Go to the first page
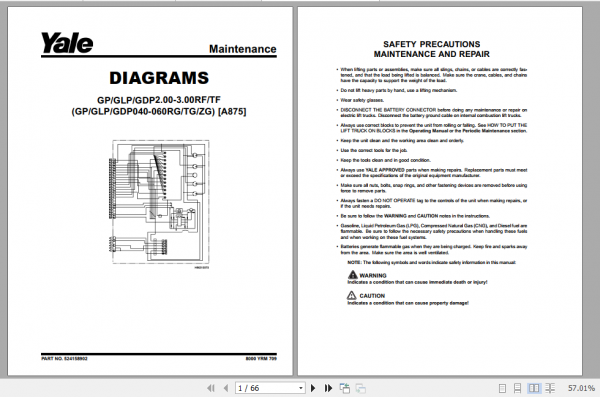600x397 pixels. 210,388
